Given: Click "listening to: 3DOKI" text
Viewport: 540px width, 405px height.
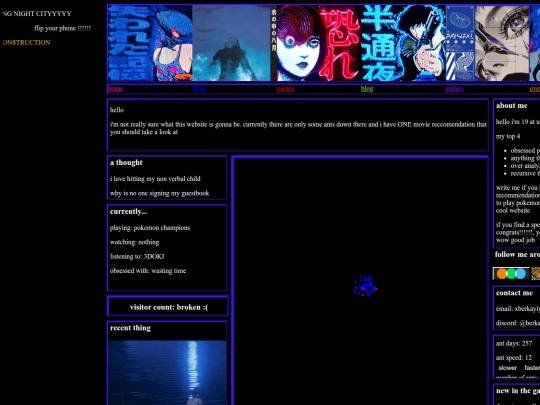Looking at the screenshot, I should pos(137,257).
